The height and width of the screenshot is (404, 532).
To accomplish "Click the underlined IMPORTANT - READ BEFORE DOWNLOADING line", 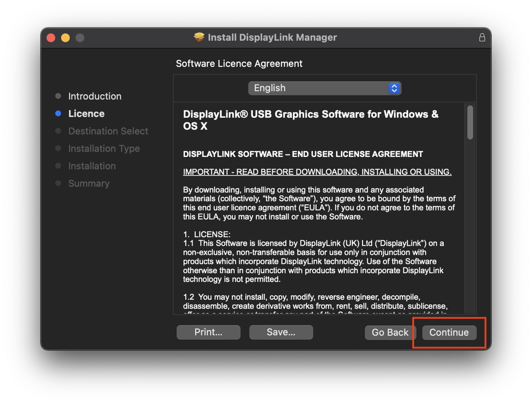I will [x=317, y=172].
